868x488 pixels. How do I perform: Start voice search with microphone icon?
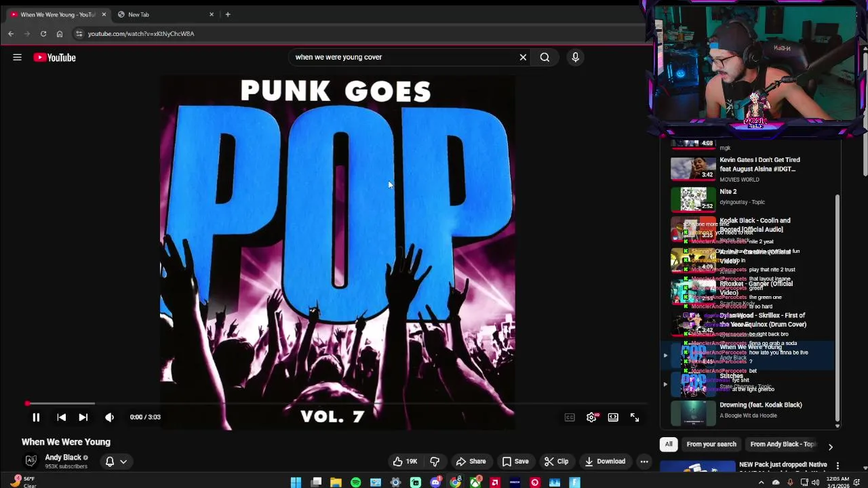575,58
